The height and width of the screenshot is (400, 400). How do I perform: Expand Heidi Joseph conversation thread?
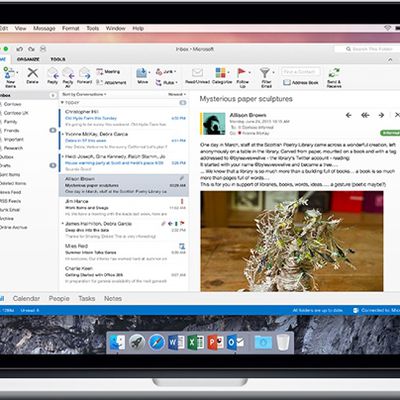click(x=63, y=156)
